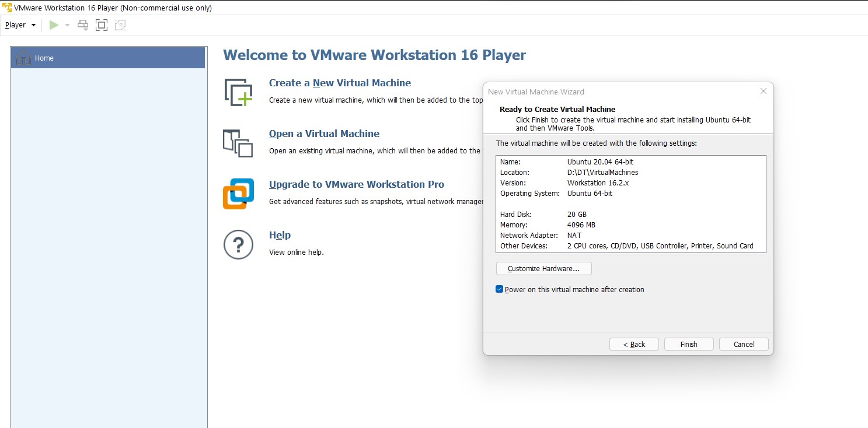Screen dimensions: 868x428
Task: Click Send Ctrl+Alt+Del toolbar icon
Action: 83,25
